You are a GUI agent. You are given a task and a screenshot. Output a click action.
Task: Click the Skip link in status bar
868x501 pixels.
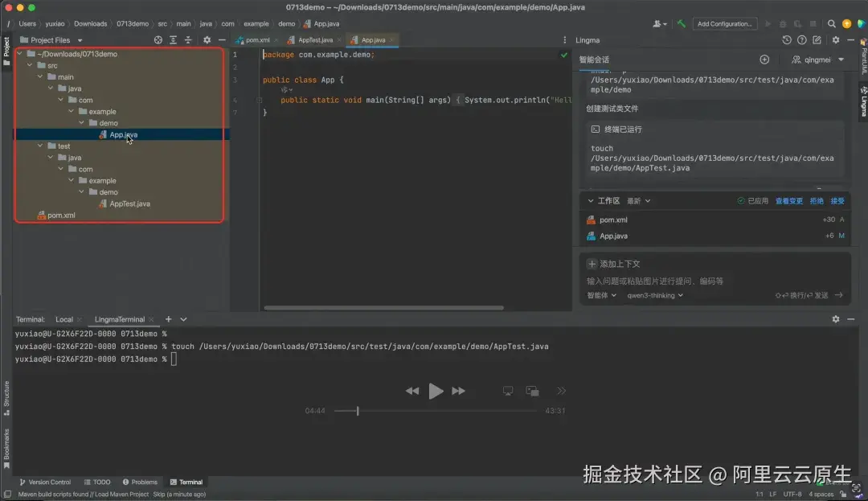(159, 495)
